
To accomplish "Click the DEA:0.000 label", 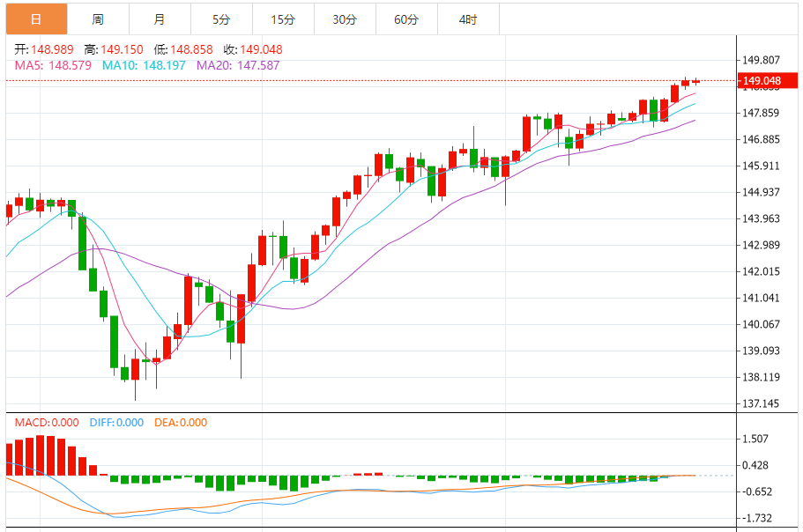I will (181, 423).
